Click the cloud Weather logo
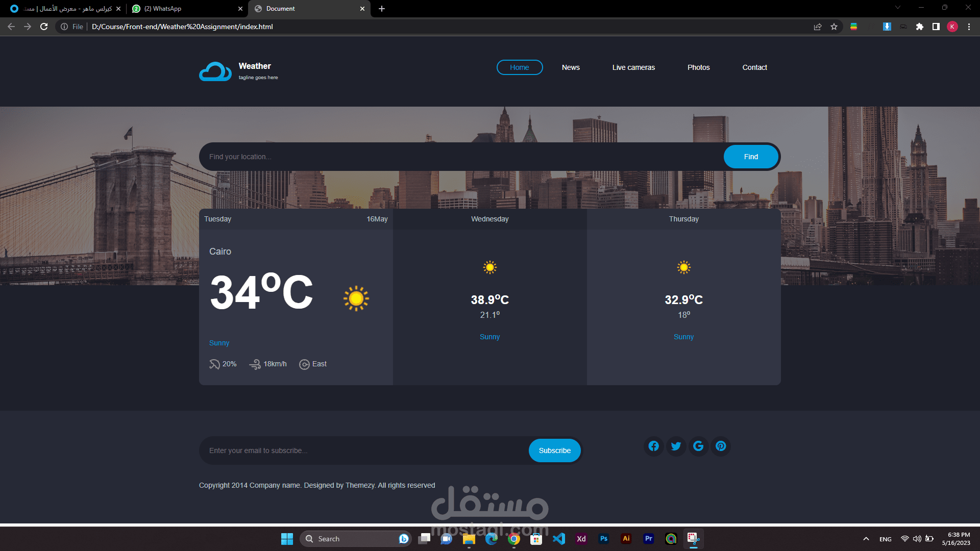980x551 pixels. [215, 71]
